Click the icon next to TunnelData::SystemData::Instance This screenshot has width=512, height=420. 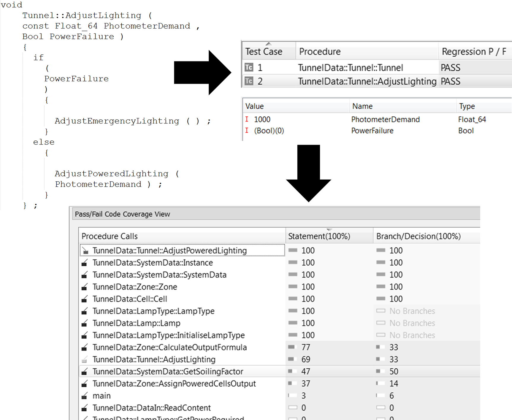(x=85, y=263)
